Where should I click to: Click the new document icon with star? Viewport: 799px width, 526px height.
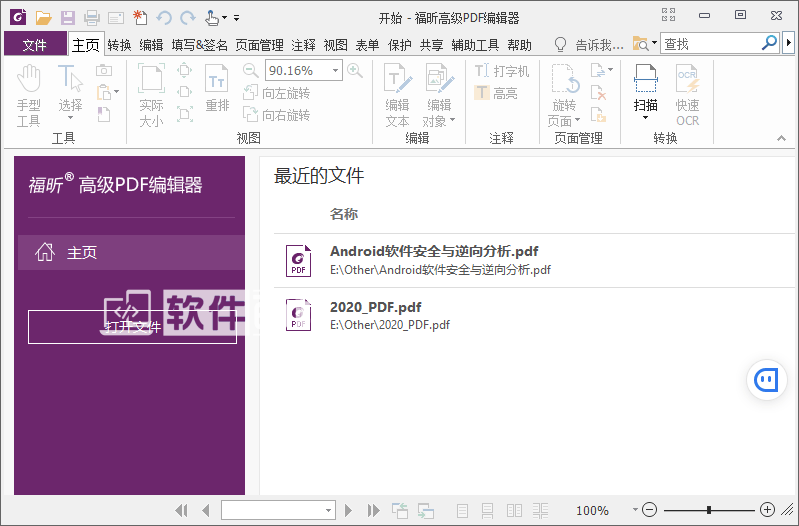pos(140,17)
